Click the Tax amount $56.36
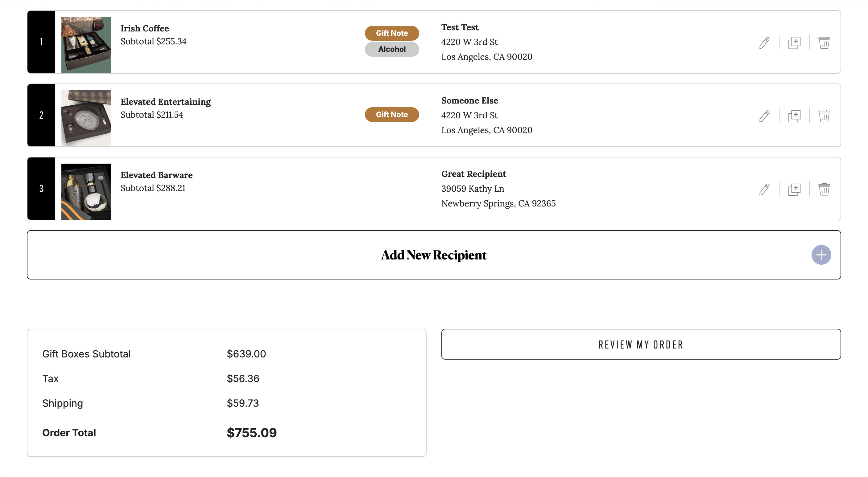The image size is (868, 477). (243, 378)
